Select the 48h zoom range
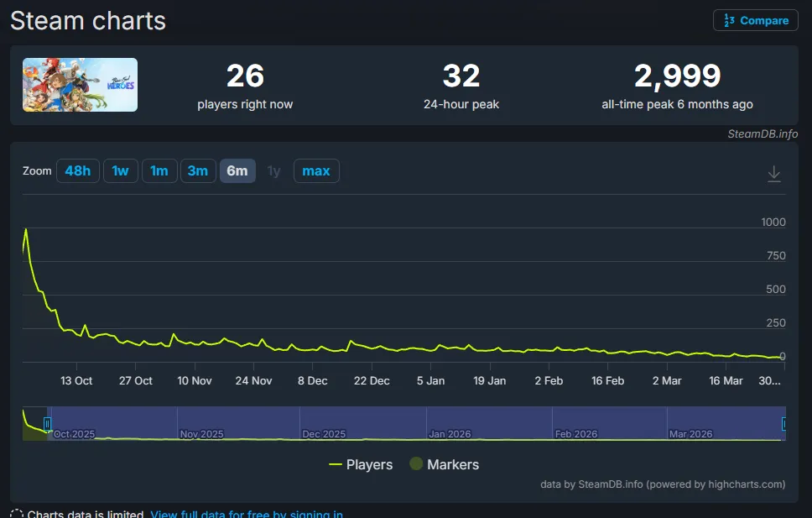This screenshot has height=518, width=812. click(77, 170)
